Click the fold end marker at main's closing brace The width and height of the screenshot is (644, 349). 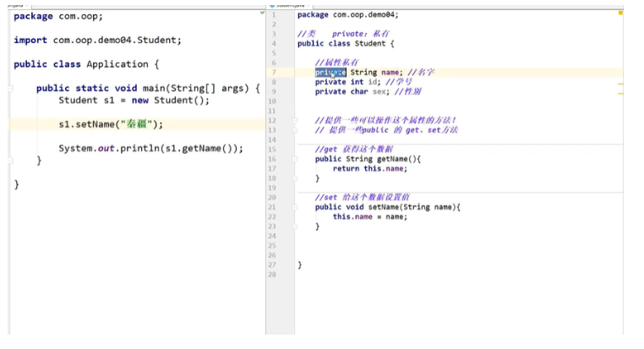point(10,161)
